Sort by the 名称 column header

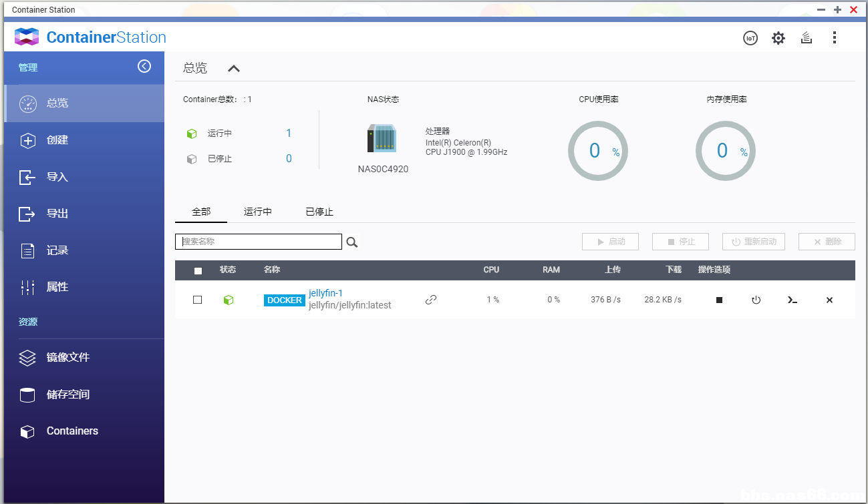272,270
